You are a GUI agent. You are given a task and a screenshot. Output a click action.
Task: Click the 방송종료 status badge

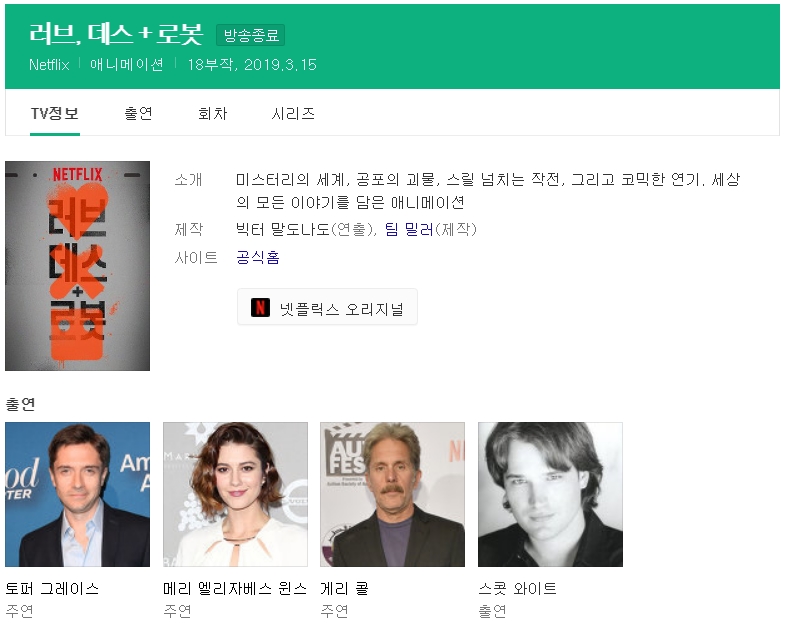pos(251,35)
